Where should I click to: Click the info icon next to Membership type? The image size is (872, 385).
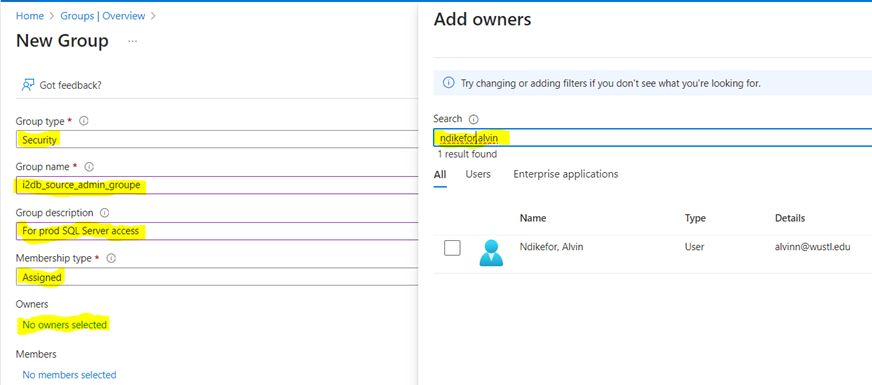pyautogui.click(x=111, y=258)
